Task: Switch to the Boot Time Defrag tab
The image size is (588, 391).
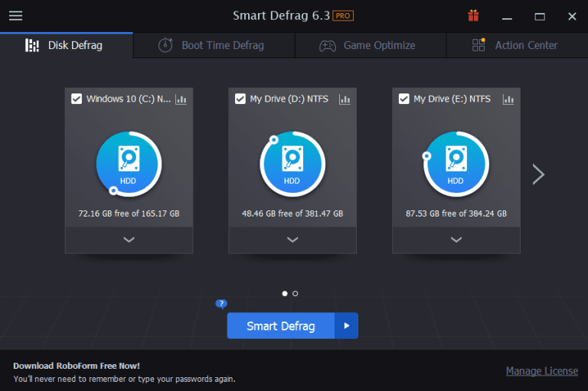Action: [214, 45]
